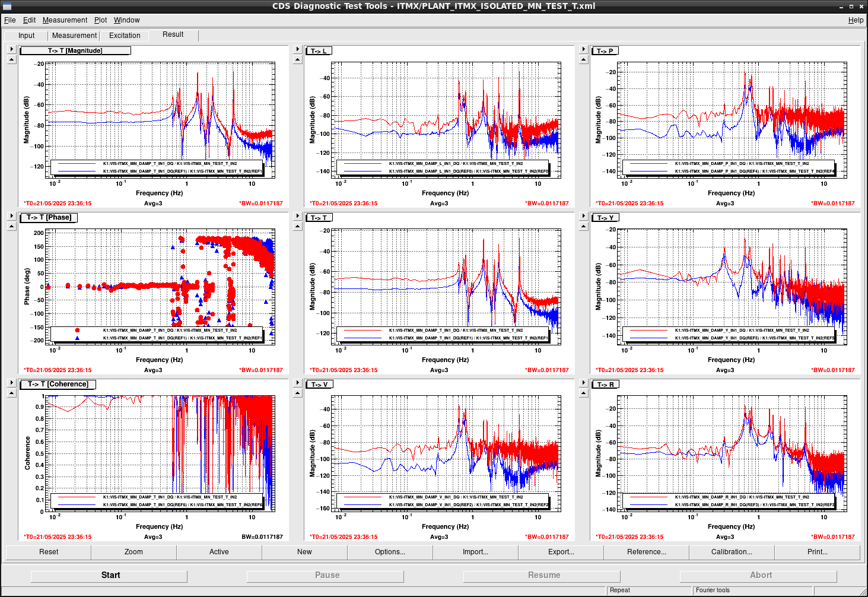Click up-arrow button beside T-> T [Phase] plot
868x597 pixels.
point(11,226)
